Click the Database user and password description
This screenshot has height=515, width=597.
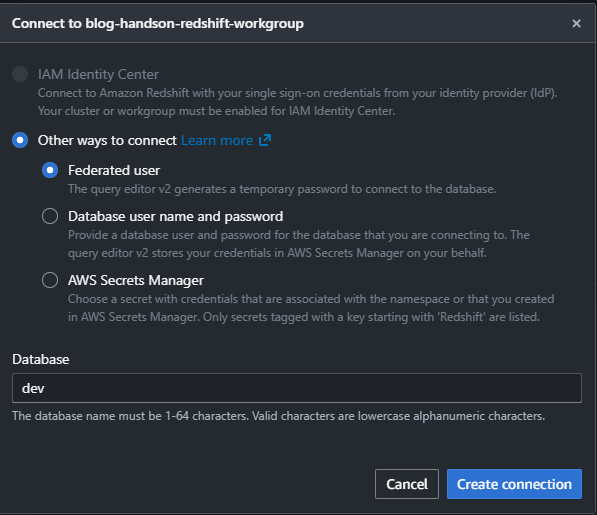[298, 244]
